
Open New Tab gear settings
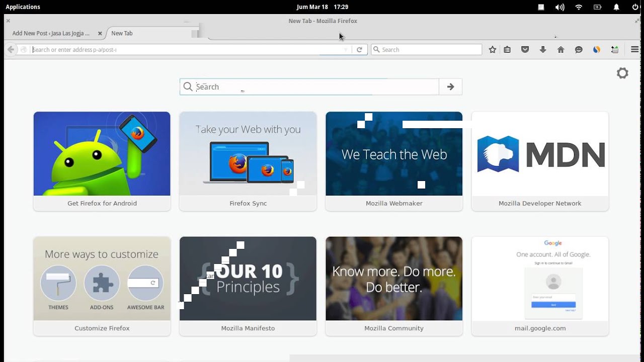point(622,73)
